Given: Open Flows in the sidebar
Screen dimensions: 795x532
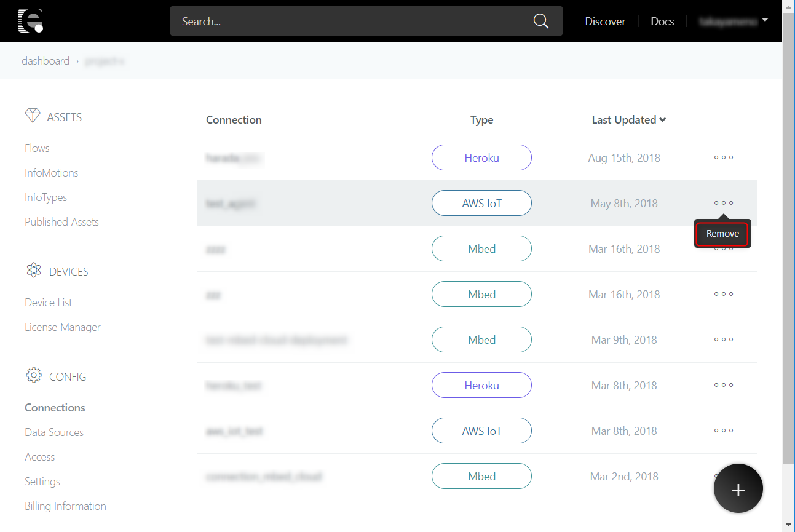Looking at the screenshot, I should click(37, 148).
